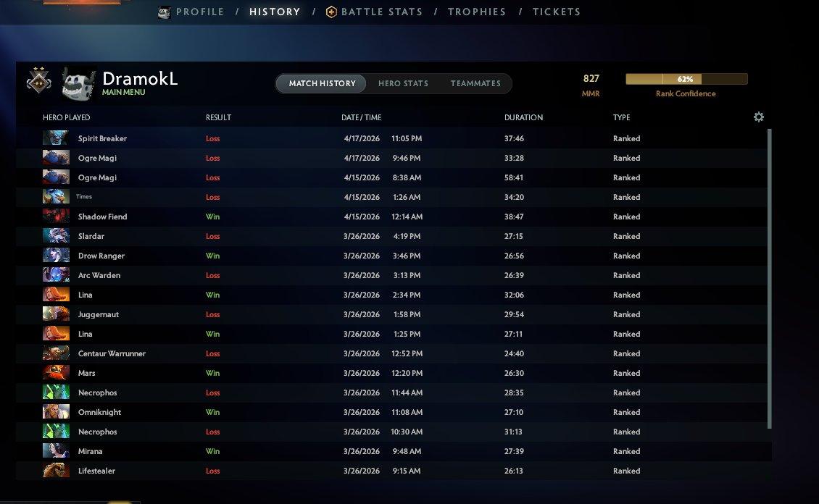Click Ogre Magi portrait in 9:46 PM row
The image size is (819, 504).
click(x=56, y=158)
